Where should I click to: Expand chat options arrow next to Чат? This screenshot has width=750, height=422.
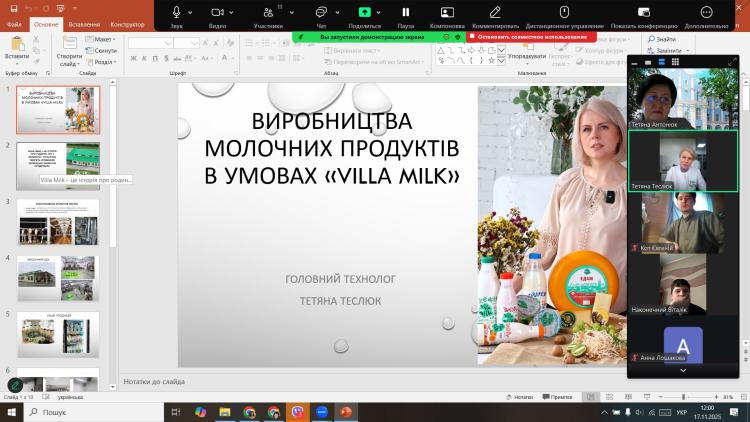[337, 12]
